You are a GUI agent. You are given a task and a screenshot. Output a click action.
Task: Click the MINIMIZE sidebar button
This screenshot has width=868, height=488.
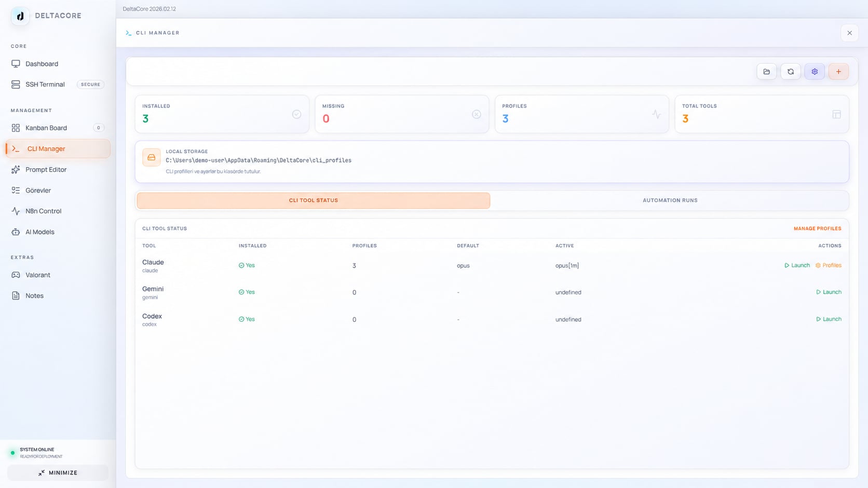[x=58, y=473]
